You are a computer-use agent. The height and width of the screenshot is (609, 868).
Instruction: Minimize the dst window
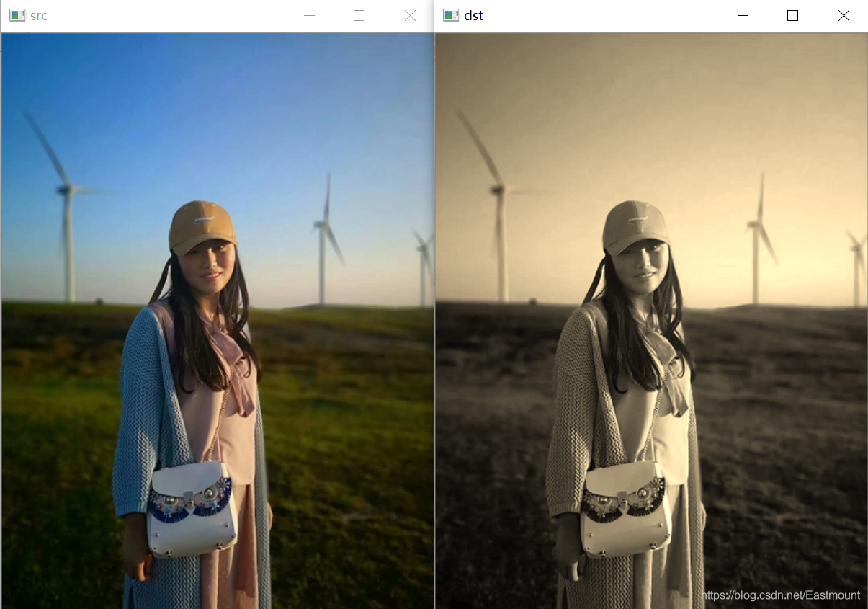pyautogui.click(x=743, y=15)
